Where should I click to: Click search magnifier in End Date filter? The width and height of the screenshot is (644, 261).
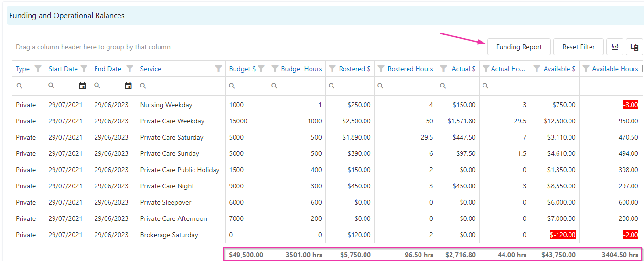click(x=97, y=86)
